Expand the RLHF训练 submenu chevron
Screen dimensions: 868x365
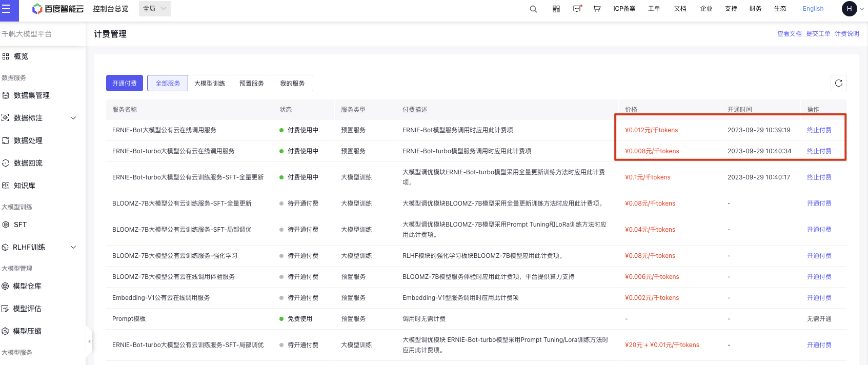[x=73, y=247]
